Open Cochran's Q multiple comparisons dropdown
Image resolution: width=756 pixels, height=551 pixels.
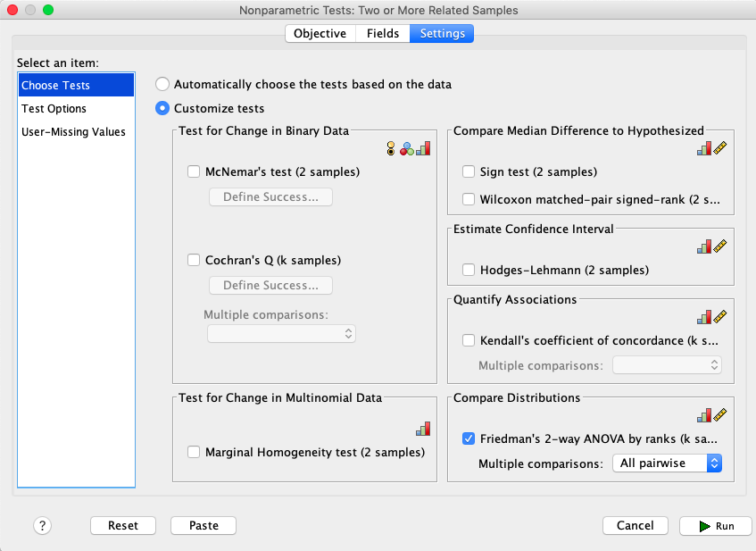pyautogui.click(x=281, y=334)
